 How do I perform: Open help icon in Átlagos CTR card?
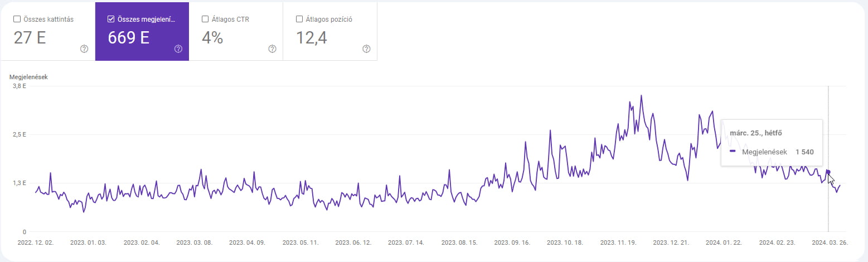tap(273, 48)
